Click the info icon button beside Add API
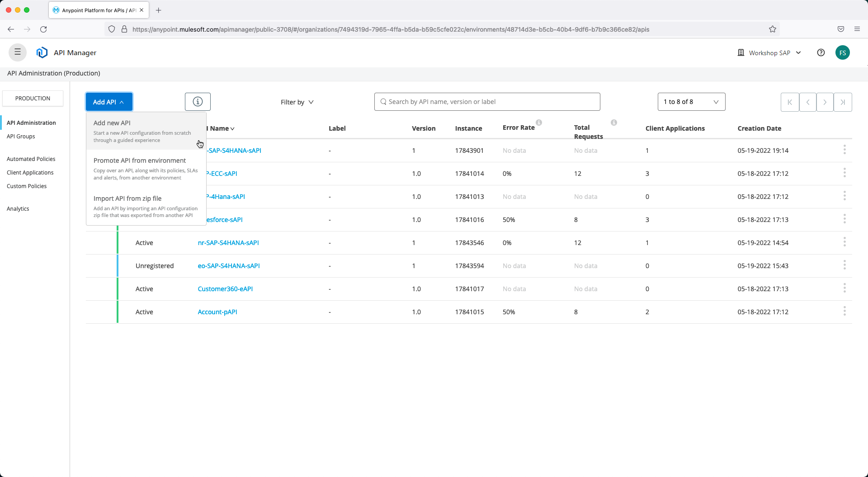The image size is (868, 477). tap(198, 102)
